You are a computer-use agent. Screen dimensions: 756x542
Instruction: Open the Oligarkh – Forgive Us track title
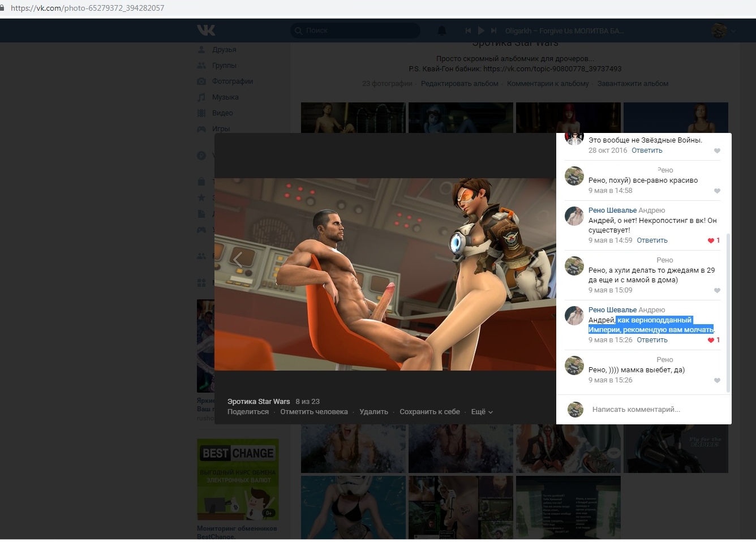click(x=564, y=31)
